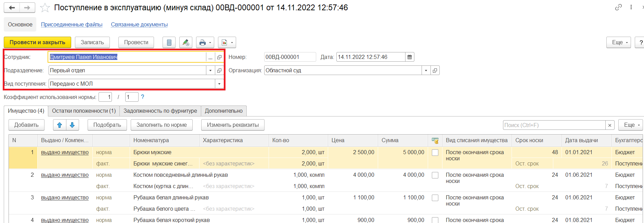Open the Подразделение record via open icon

219,71
